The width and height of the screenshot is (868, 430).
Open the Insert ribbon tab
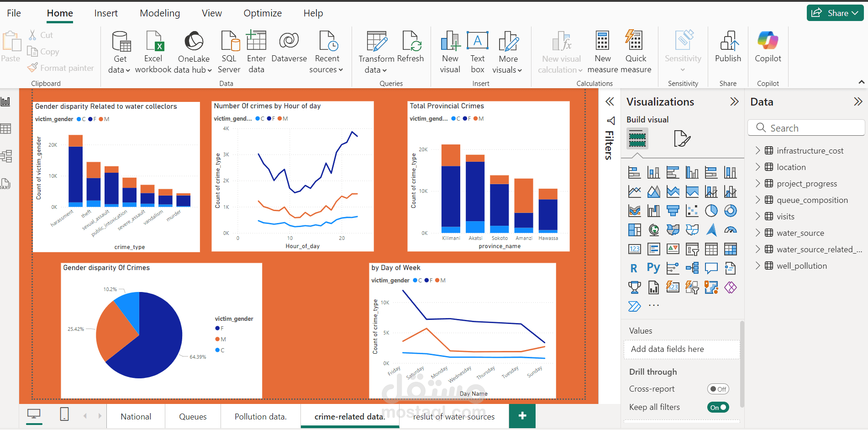point(106,13)
